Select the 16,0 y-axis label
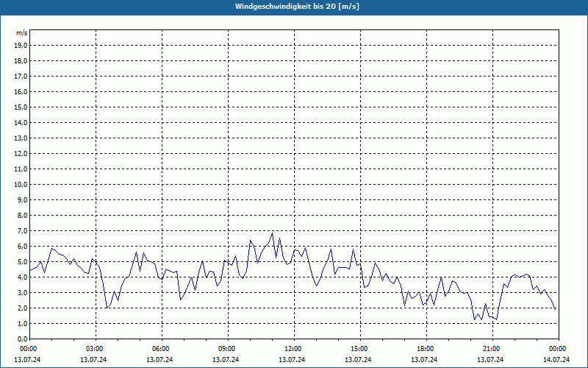This screenshot has height=368, width=588. pos(21,91)
